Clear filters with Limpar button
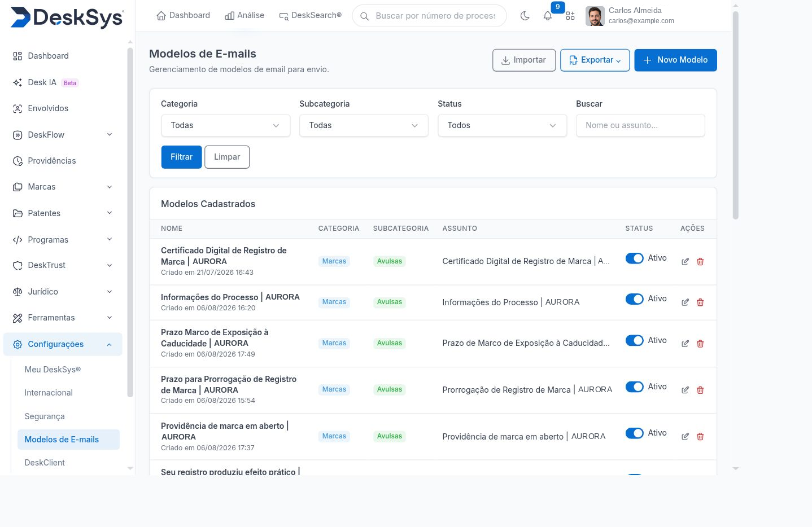The height and width of the screenshot is (527, 812). 227,157
